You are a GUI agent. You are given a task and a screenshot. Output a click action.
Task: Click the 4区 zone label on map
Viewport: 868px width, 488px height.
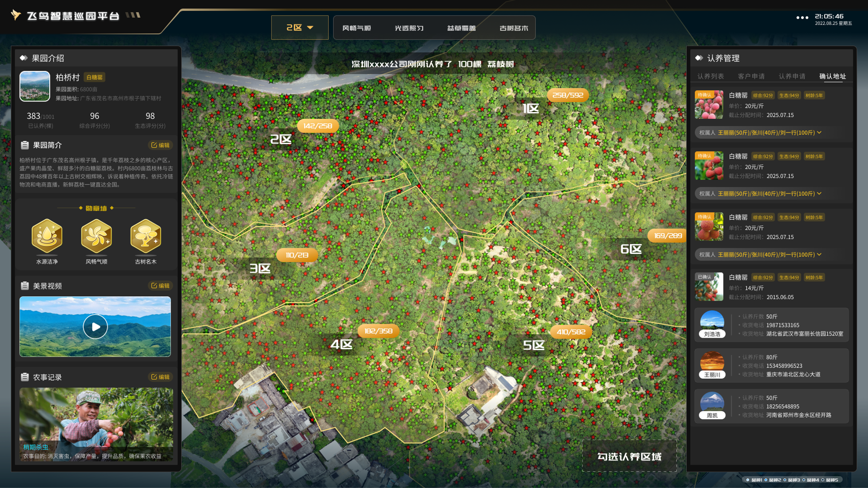(341, 345)
